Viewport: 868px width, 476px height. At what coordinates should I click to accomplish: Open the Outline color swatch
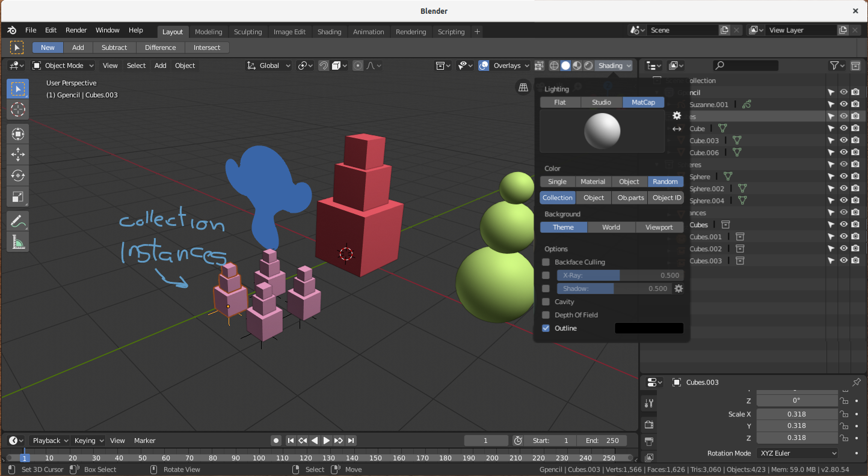tap(649, 328)
